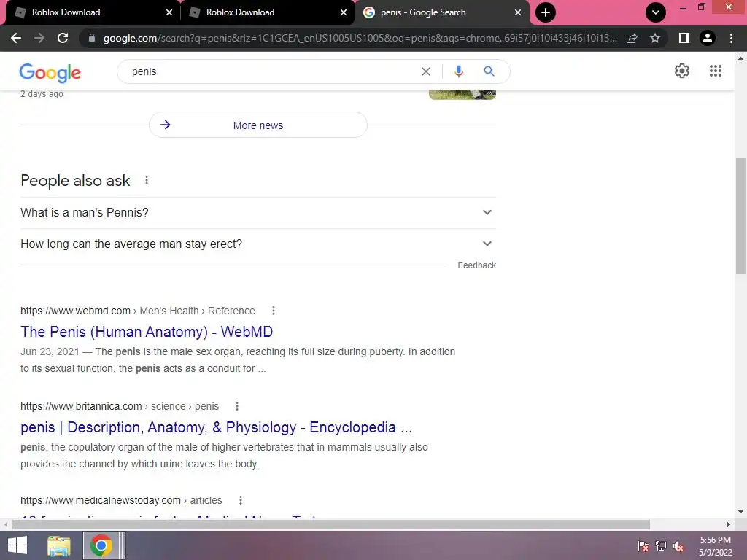Open options for the medicalnewstoday result
The image size is (747, 560).
pyautogui.click(x=241, y=500)
